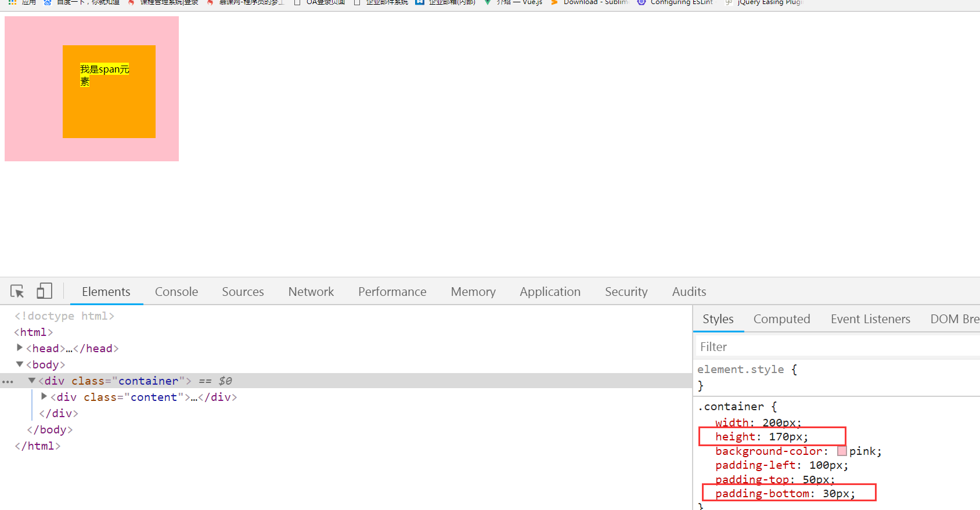Collapse the body node arrow

tap(20, 364)
